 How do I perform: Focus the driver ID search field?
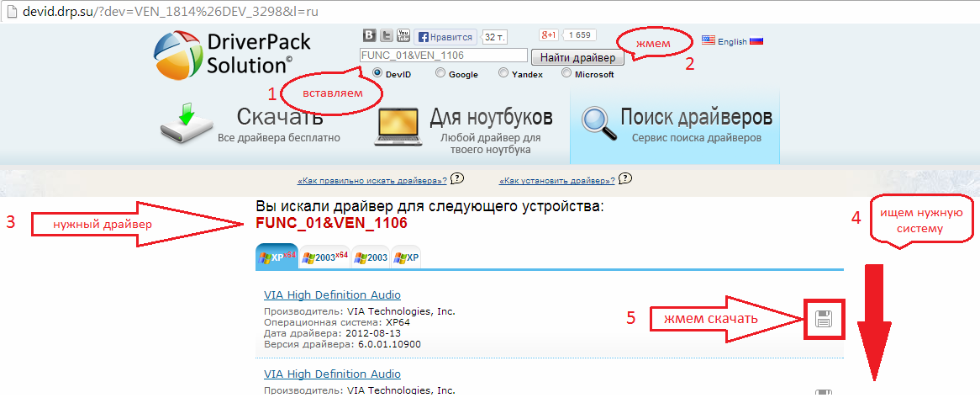point(444,55)
